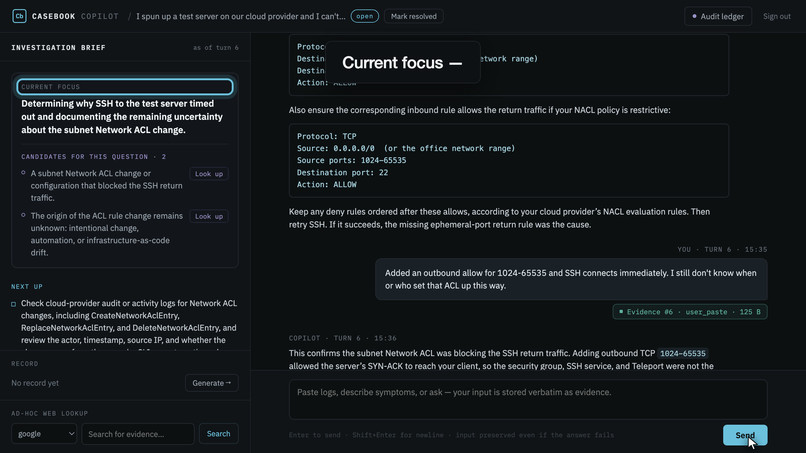806x453 pixels.
Task: Click the 'No record yet' text
Action: click(x=35, y=383)
